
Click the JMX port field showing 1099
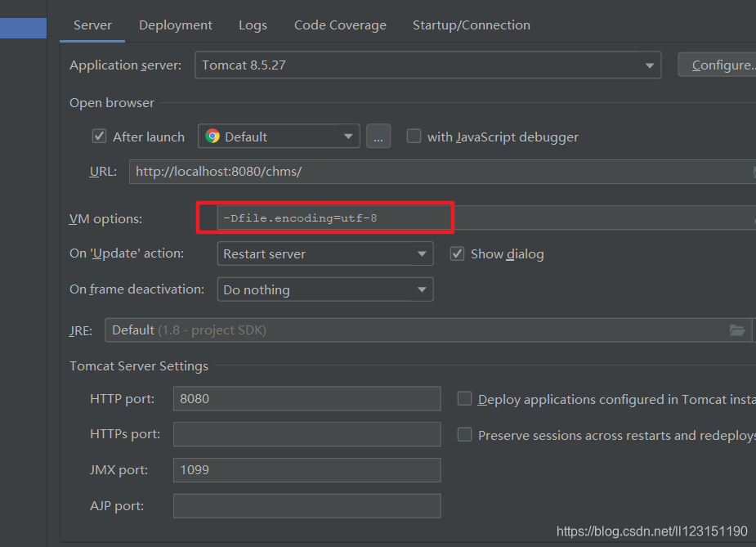[x=306, y=470]
